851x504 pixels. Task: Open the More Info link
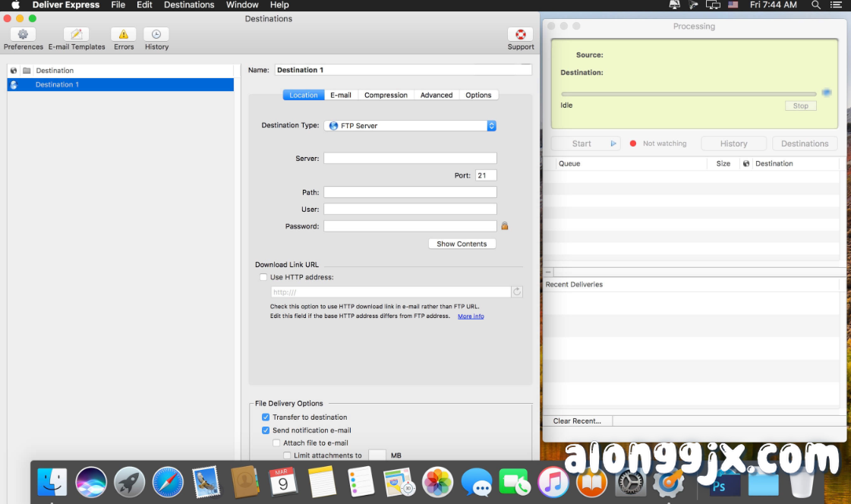[x=471, y=316]
